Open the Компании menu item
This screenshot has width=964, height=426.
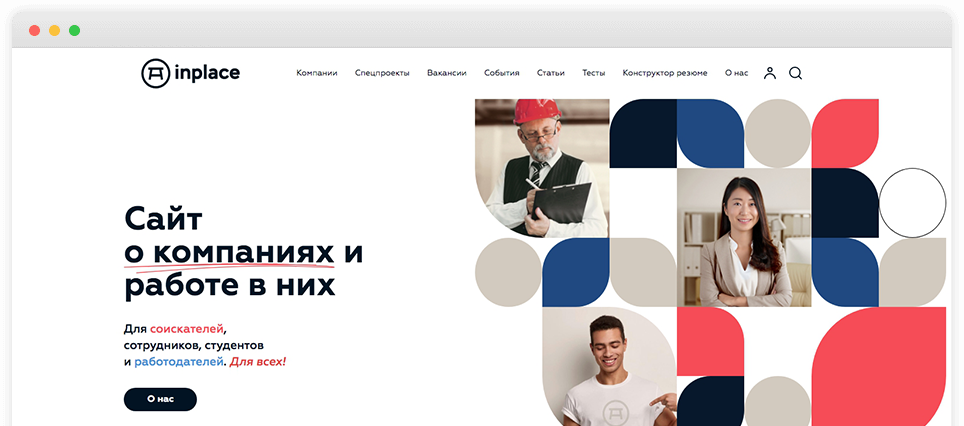point(317,73)
